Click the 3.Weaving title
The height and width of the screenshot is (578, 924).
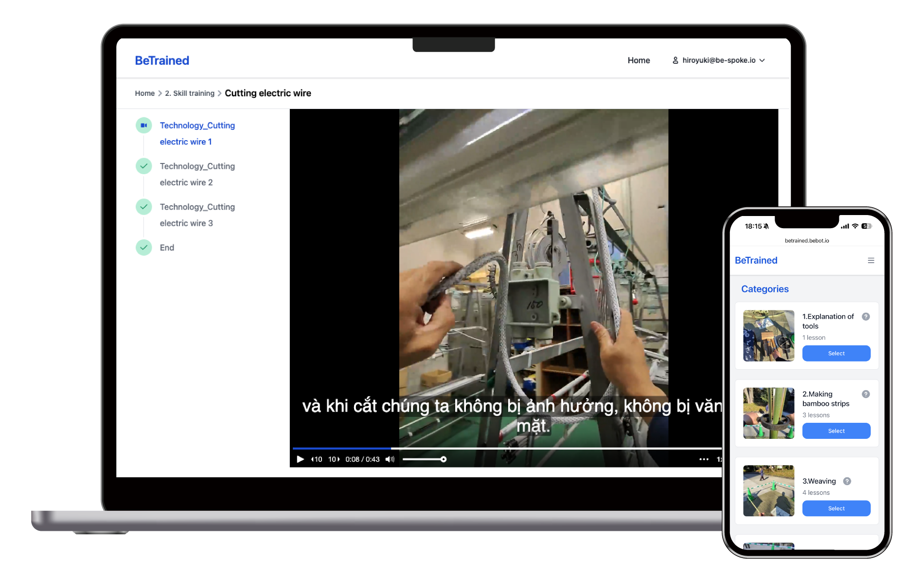pos(819,481)
